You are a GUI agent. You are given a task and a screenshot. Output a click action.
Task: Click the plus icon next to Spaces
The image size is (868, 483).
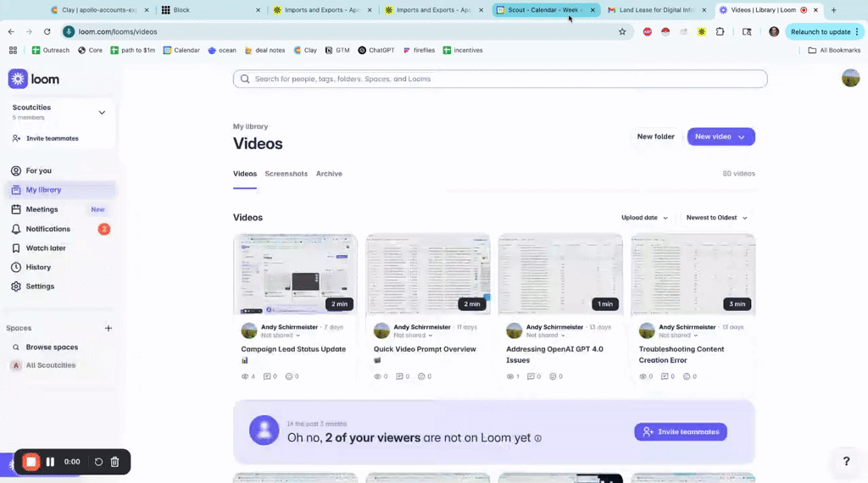(x=108, y=328)
